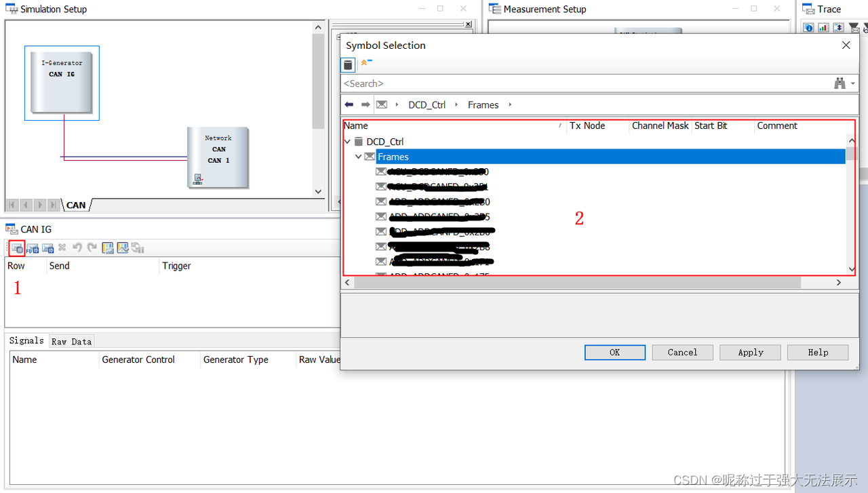Image resolution: width=868 pixels, height=493 pixels.
Task: Click Simulation Setup vertical scrollbar up arrow
Action: (x=319, y=27)
